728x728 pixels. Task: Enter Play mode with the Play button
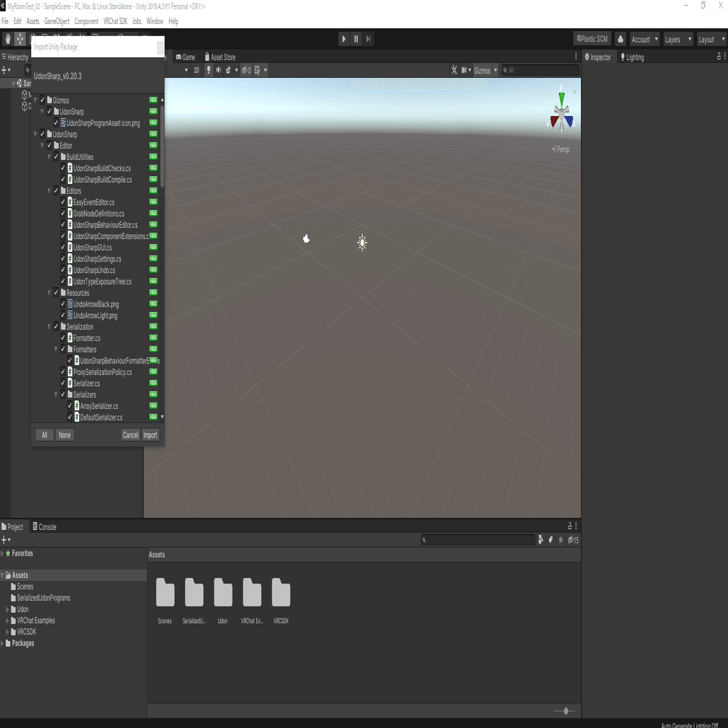tap(343, 39)
